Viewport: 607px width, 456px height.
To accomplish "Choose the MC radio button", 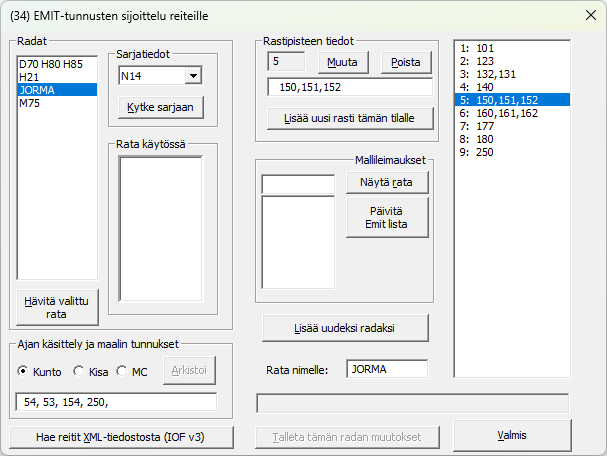I will (123, 372).
